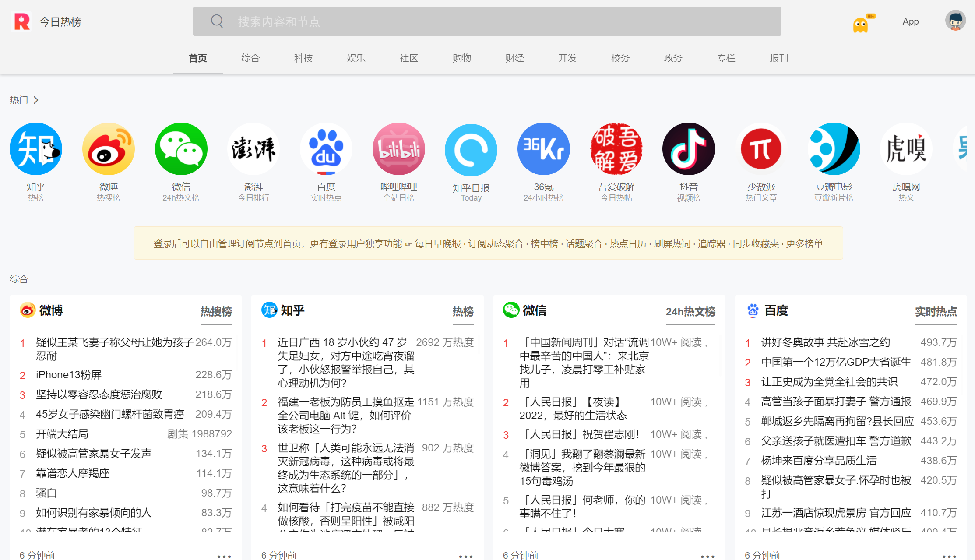
Task: Open 百度 item 讲好冬奥故事 共赴冰雪之约
Action: [x=826, y=342]
